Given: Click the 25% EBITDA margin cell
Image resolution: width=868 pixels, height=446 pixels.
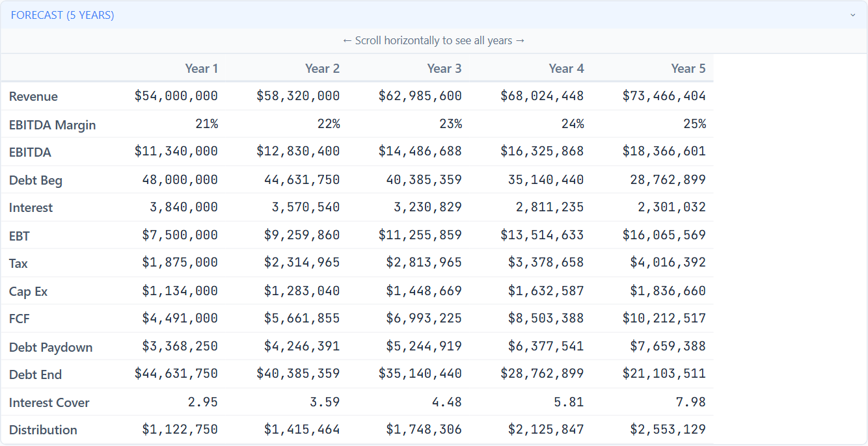Looking at the screenshot, I should click(x=694, y=124).
